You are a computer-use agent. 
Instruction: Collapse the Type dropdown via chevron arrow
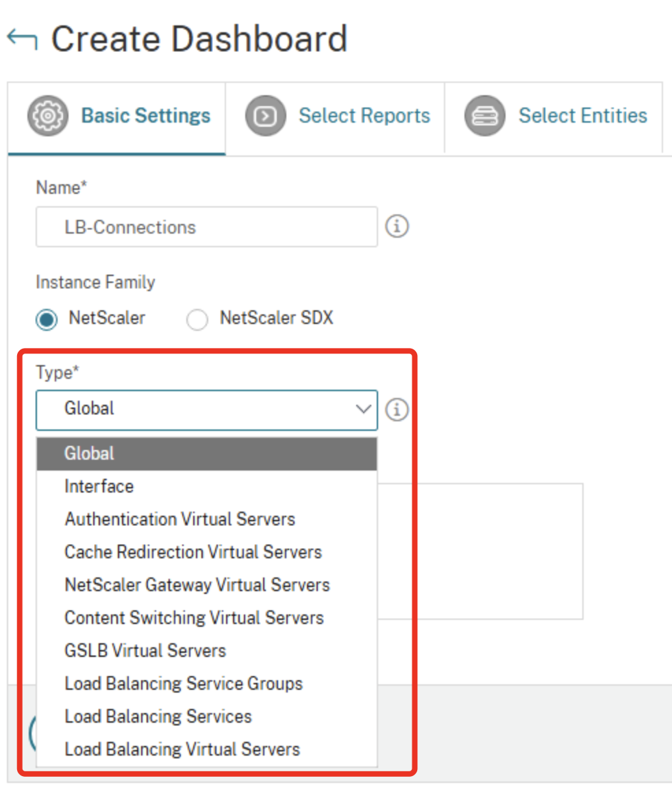362,410
